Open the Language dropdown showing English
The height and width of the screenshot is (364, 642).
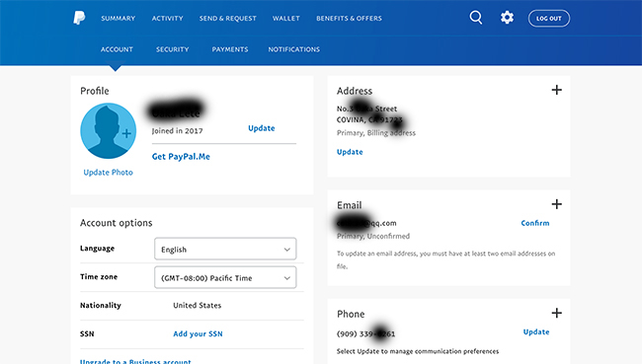click(x=225, y=249)
